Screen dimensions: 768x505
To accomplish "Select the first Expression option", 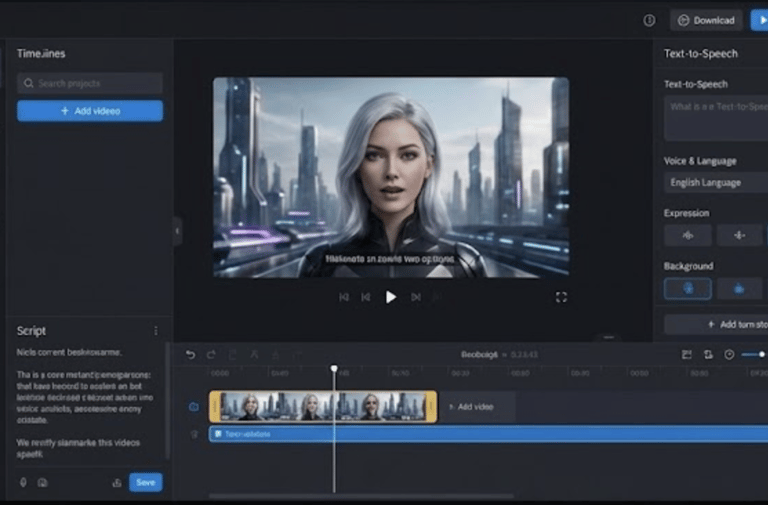I will 688,236.
